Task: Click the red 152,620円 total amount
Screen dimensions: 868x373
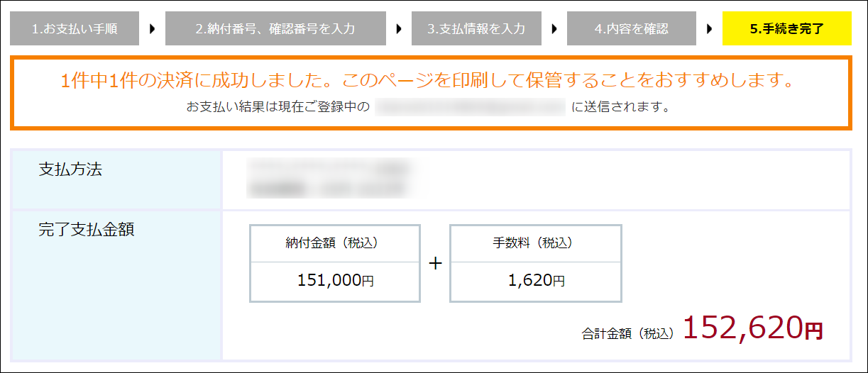Action: [x=752, y=328]
